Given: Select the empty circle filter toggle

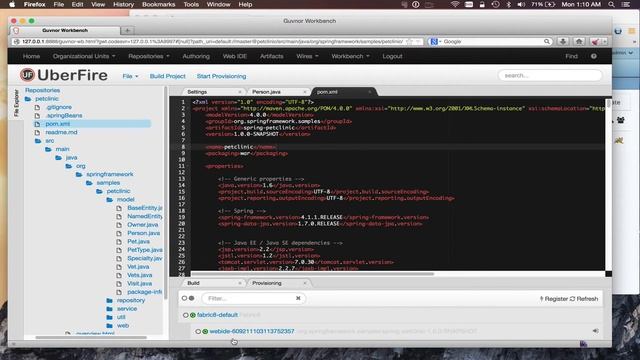Looking at the screenshot, I should (x=184, y=298).
